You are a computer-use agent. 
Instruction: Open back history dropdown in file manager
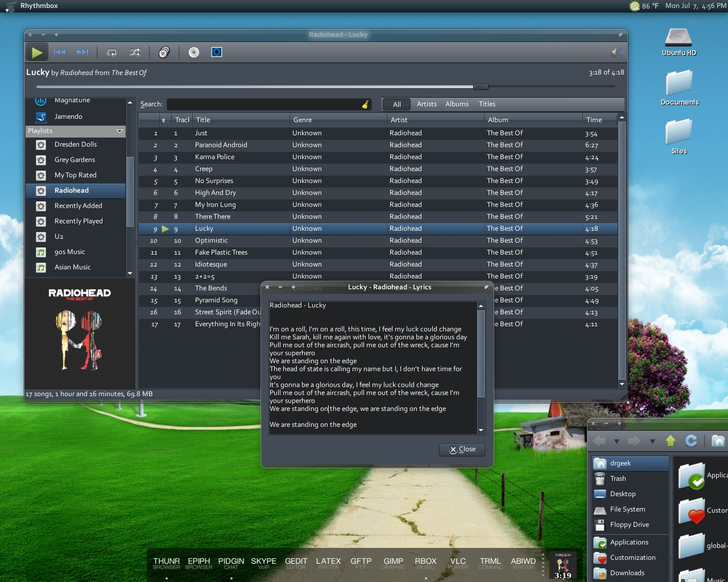[x=617, y=441]
